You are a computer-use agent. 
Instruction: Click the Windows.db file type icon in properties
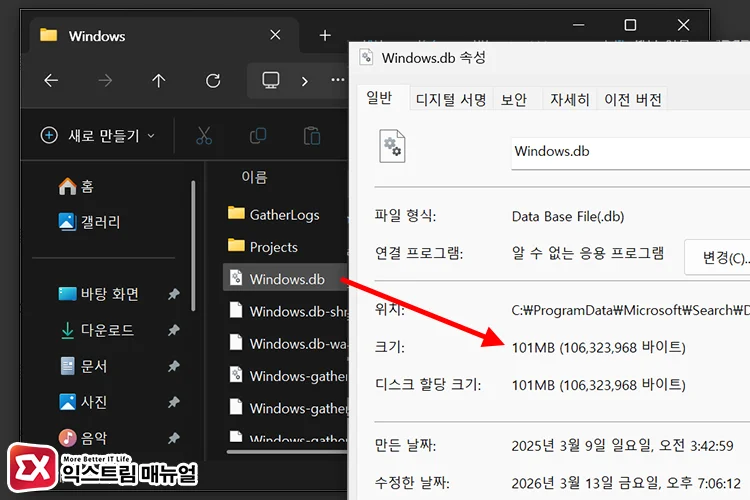pyautogui.click(x=392, y=146)
